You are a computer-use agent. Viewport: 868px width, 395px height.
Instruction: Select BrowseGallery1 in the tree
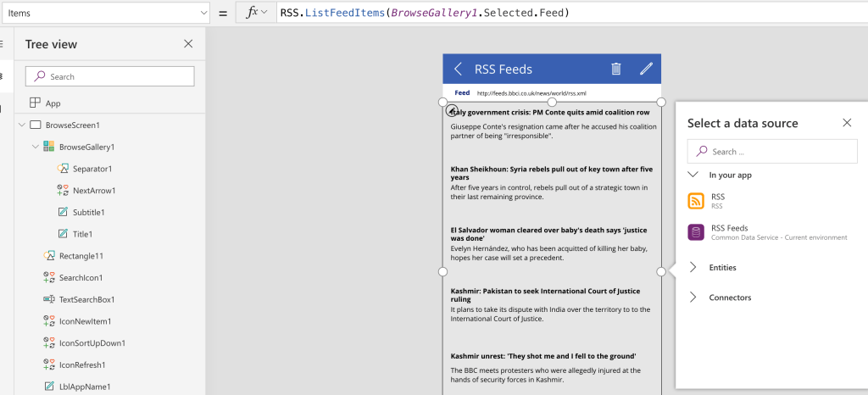pos(87,147)
